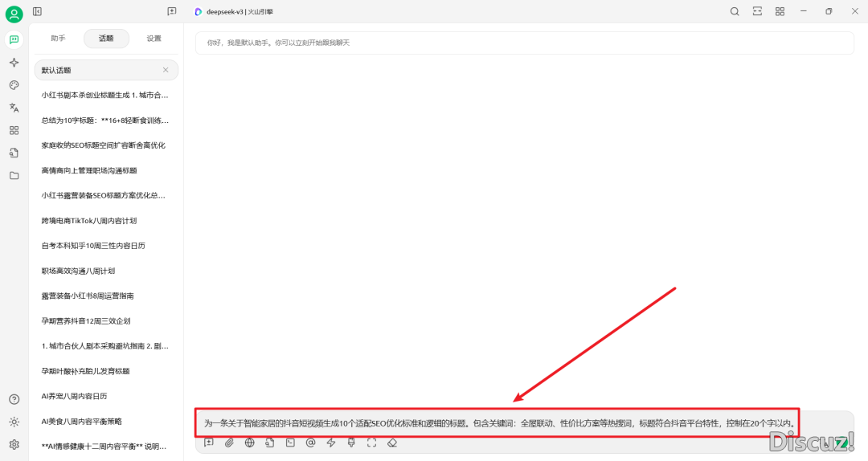Open quick phrases lightning icon
The image size is (868, 461).
coord(331,443)
